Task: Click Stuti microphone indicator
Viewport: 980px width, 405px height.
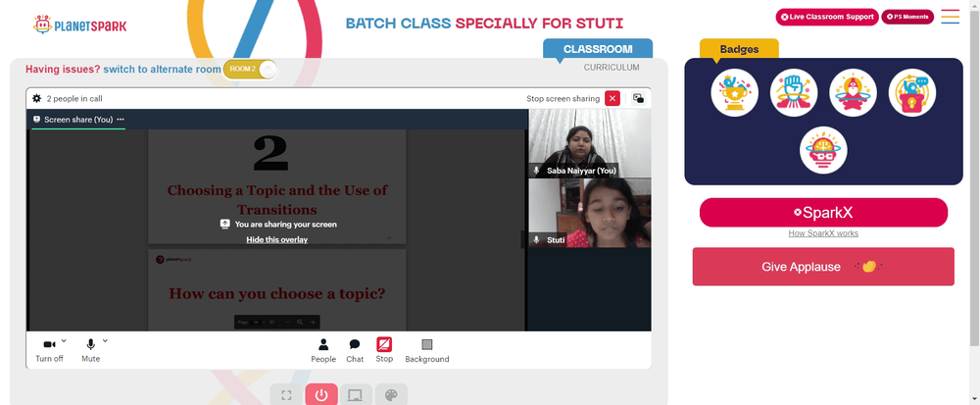Action: (536, 240)
